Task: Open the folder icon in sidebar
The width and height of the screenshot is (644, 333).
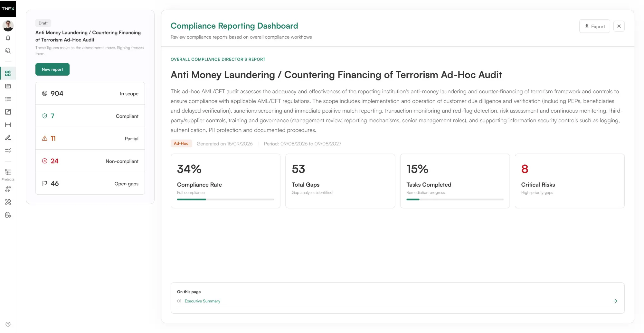Action: (x=8, y=86)
